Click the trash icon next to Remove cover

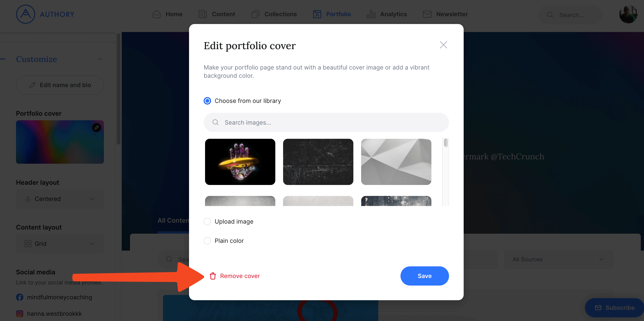pyautogui.click(x=213, y=276)
